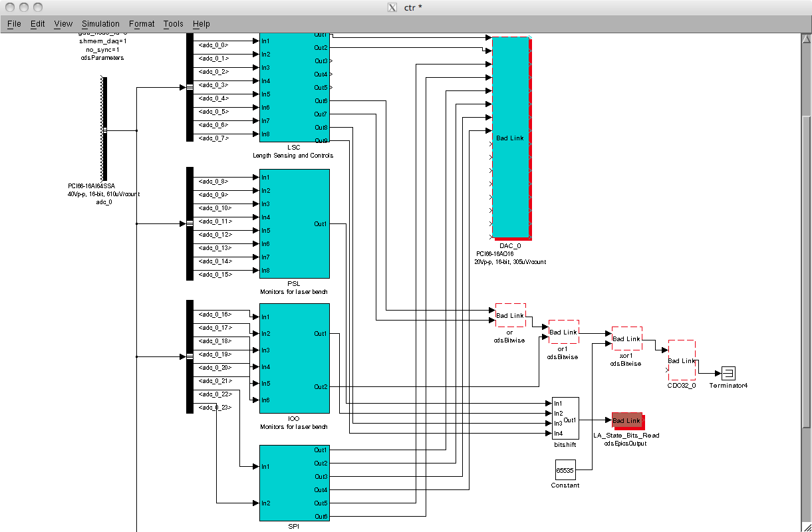This screenshot has width=812, height=532.
Task: Select the SPI subsystem block
Action: (x=294, y=483)
